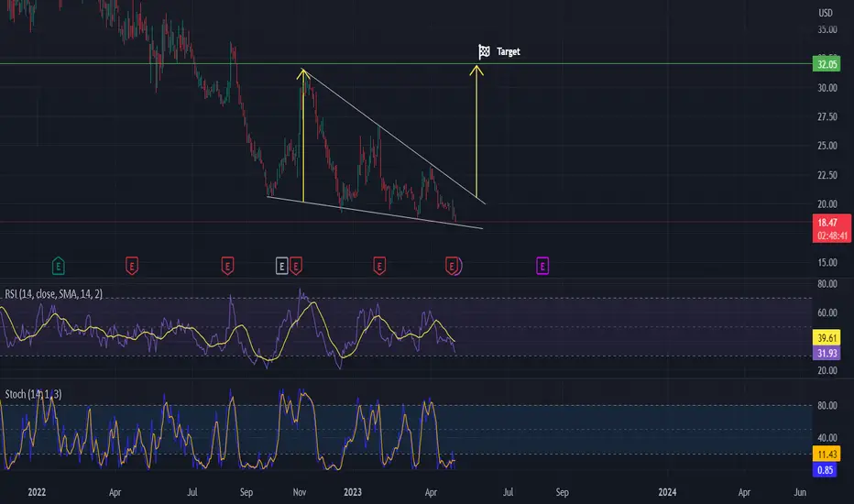This screenshot has height=504, width=854.
Task: Open the magenta future earnings E marker
Action: 542,266
